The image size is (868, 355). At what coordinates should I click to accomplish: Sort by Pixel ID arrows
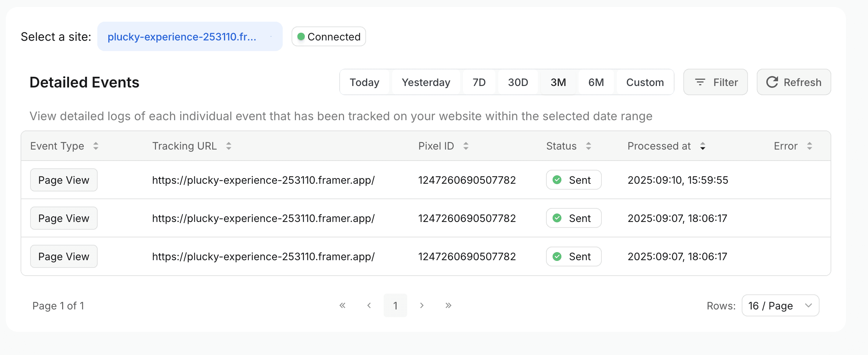(466, 146)
